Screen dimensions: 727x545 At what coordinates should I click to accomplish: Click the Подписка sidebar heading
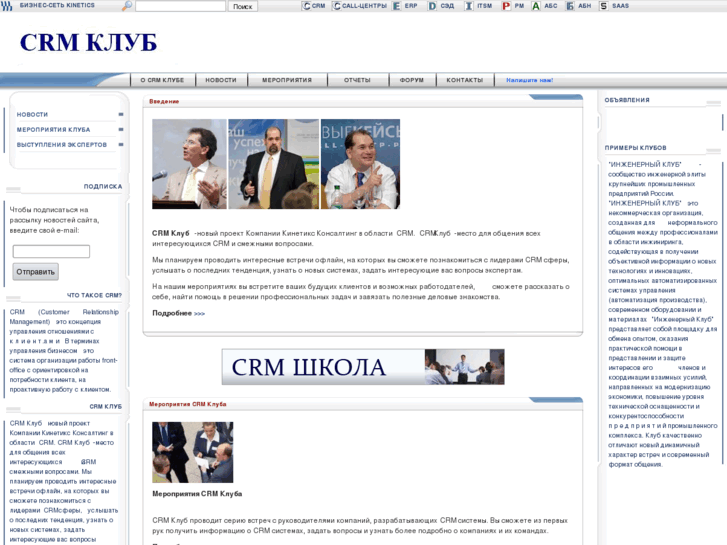(103, 186)
